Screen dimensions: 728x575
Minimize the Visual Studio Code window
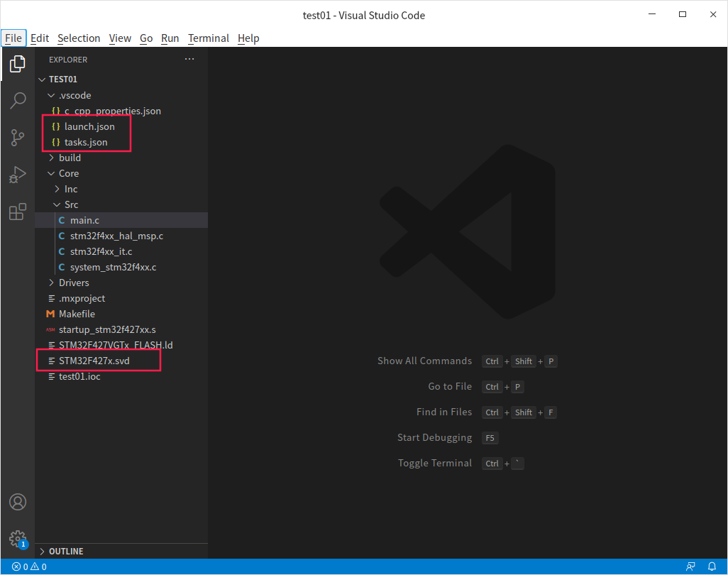[x=652, y=14]
